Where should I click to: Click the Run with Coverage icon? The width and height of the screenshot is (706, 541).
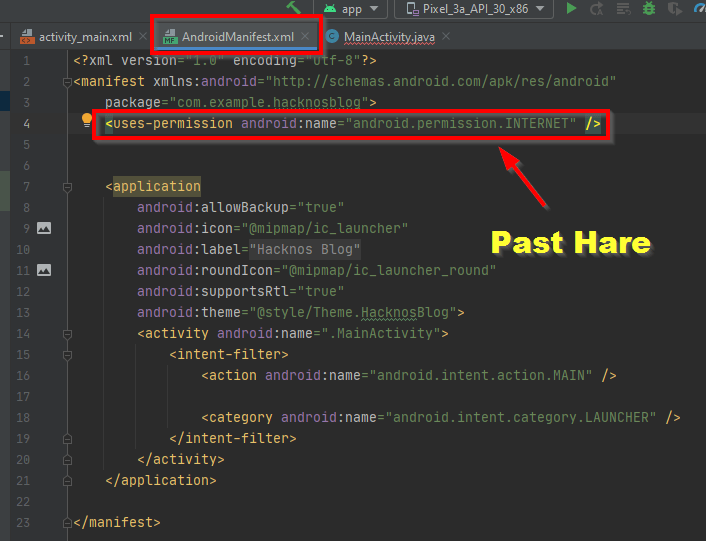(x=675, y=9)
